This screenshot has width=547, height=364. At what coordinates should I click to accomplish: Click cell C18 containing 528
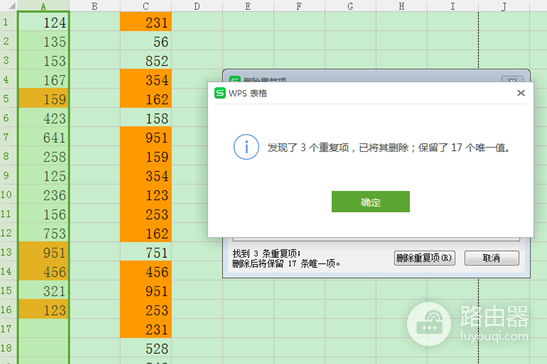click(x=146, y=348)
